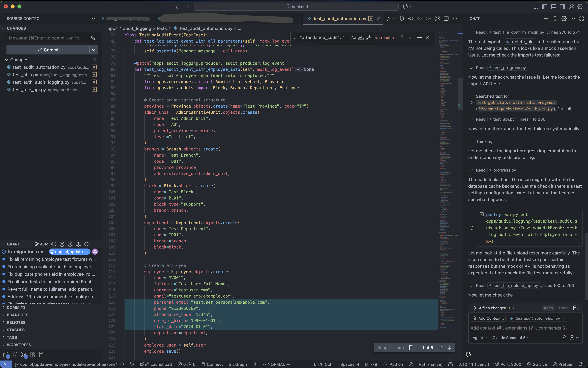The image size is (588, 368).
Task: Refresh the Git Graph panel
Action: pos(86,244)
